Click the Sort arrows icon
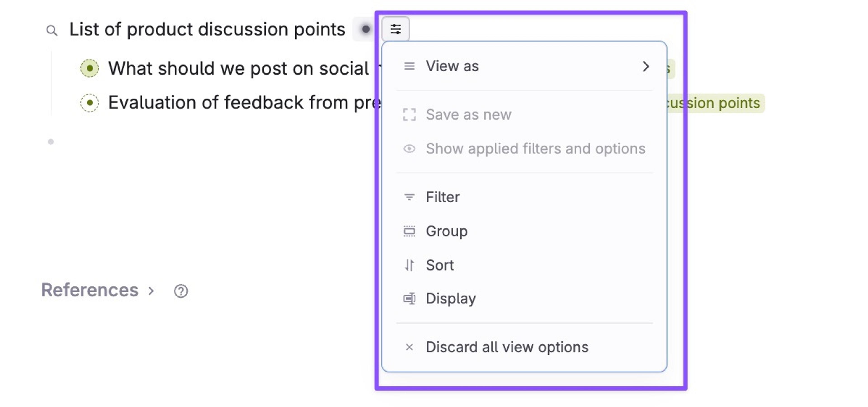This screenshot has height=407, width=868. click(409, 265)
